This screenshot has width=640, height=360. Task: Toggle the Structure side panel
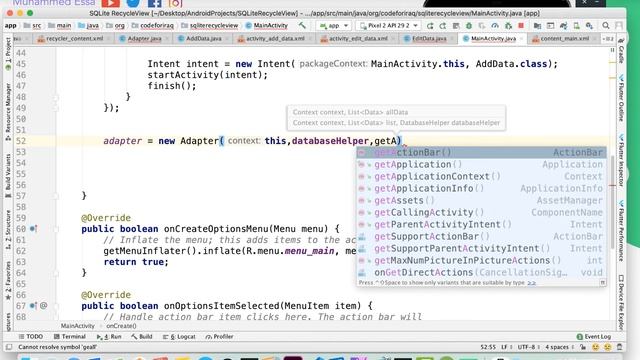(x=8, y=229)
